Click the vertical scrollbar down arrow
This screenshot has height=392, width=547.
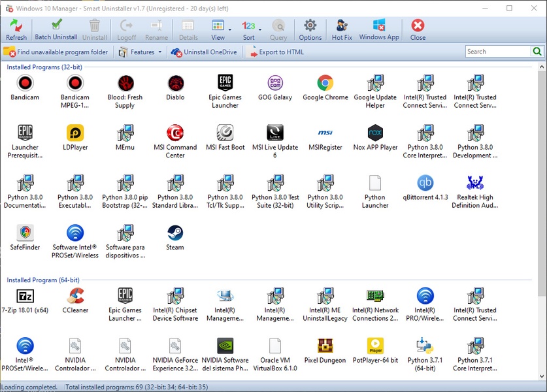[541, 376]
